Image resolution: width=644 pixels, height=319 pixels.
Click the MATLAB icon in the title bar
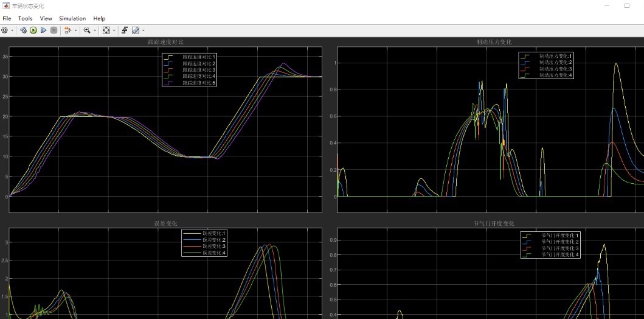pyautogui.click(x=5, y=6)
